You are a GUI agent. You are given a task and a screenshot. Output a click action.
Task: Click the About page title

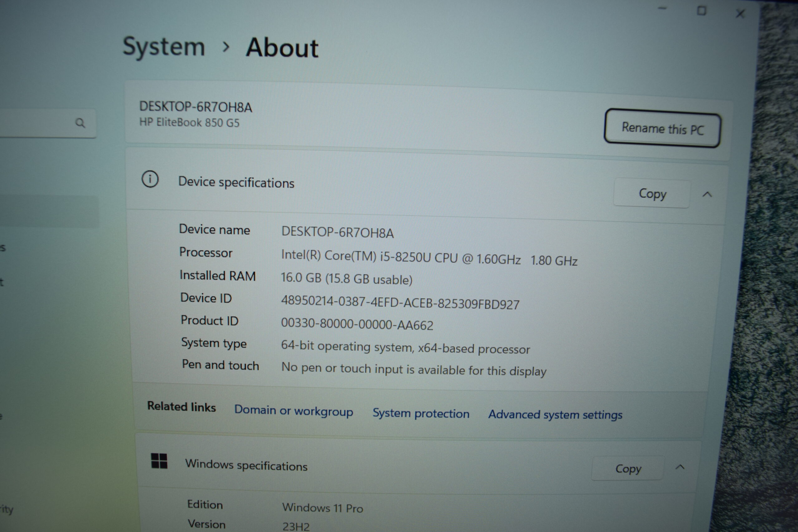point(282,47)
